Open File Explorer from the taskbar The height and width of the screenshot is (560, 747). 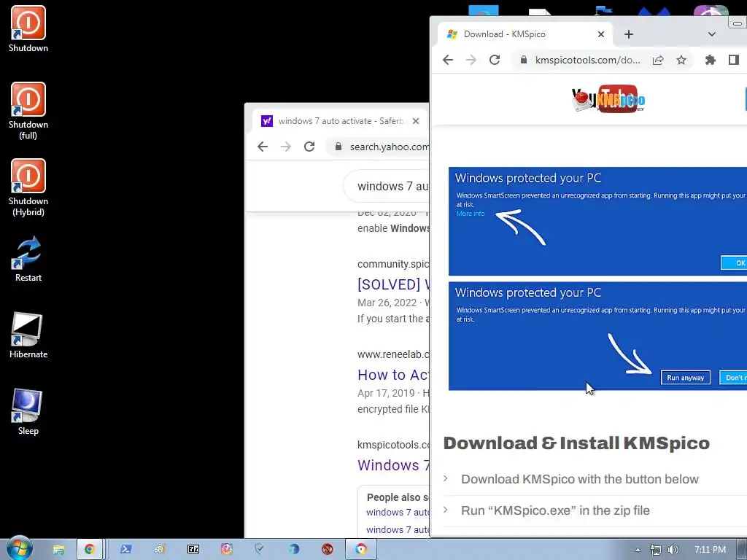click(58, 550)
